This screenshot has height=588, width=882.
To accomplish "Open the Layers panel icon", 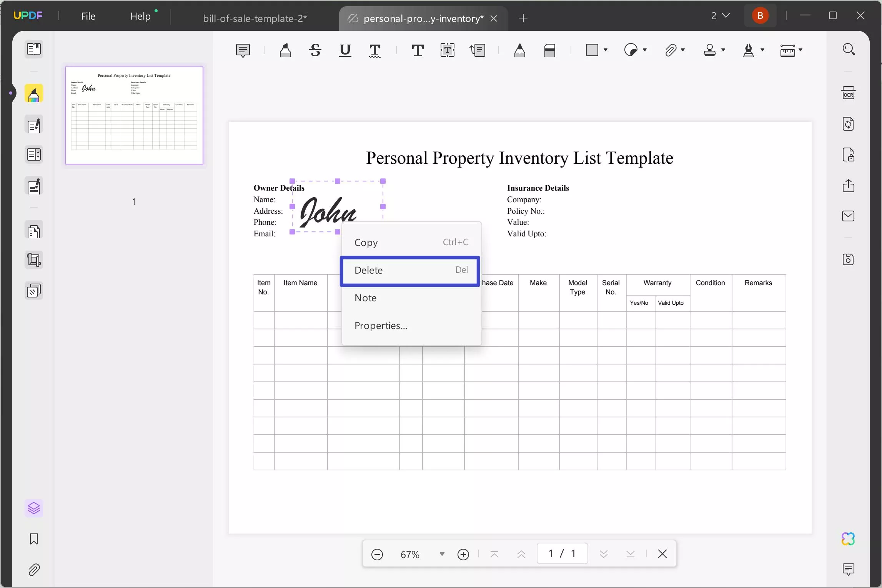I will point(34,508).
